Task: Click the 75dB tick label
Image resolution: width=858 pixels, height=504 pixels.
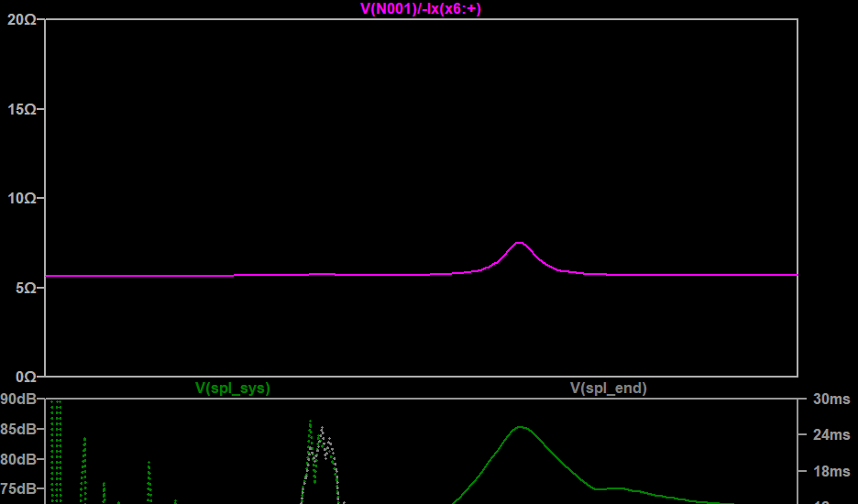Action: [x=18, y=488]
